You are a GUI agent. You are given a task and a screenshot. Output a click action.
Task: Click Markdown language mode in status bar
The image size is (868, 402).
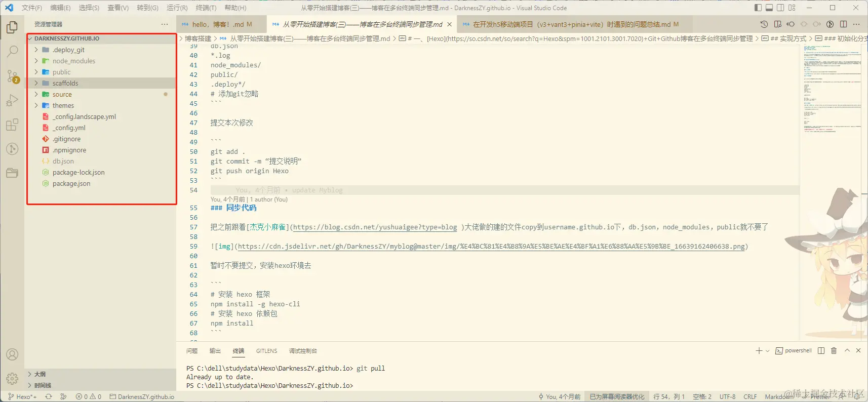(x=779, y=397)
